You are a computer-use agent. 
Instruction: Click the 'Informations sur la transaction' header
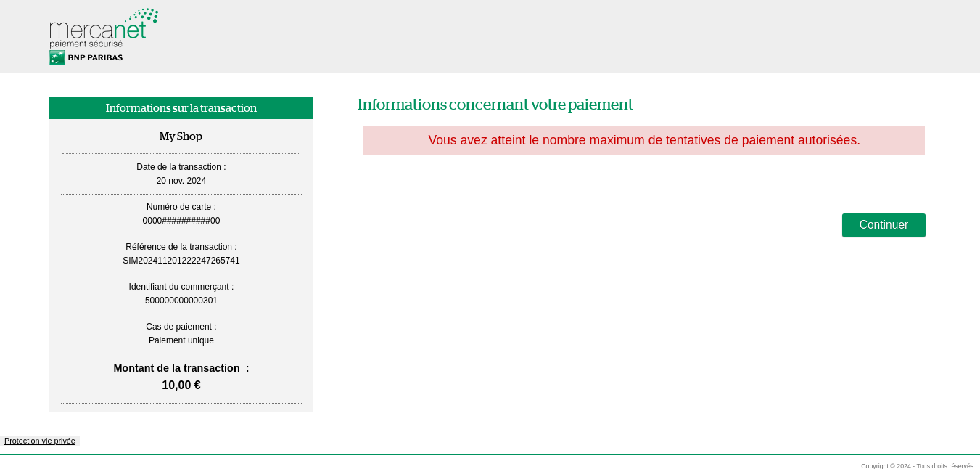coord(181,108)
